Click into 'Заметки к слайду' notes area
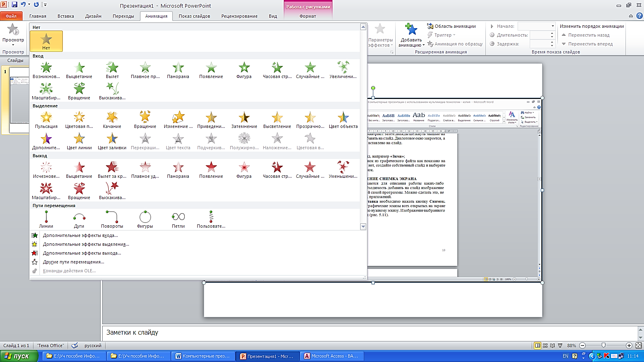644x362 pixels. coord(369,333)
